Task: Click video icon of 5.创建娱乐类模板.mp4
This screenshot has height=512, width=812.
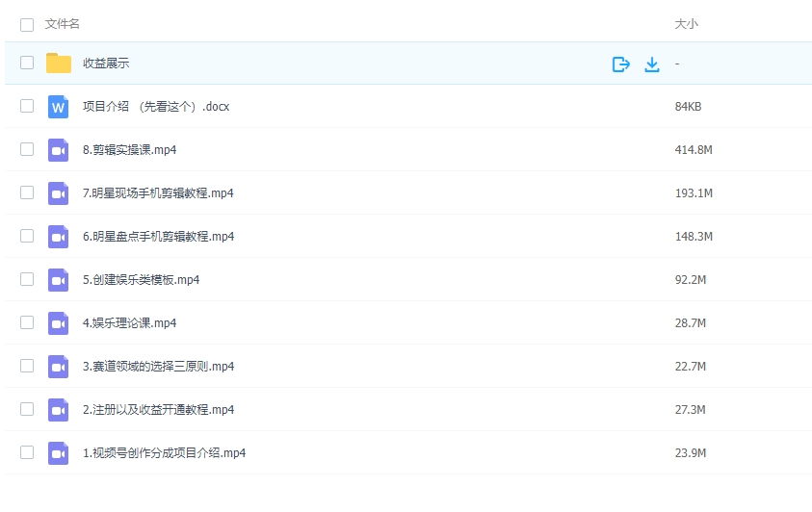Action: click(59, 280)
